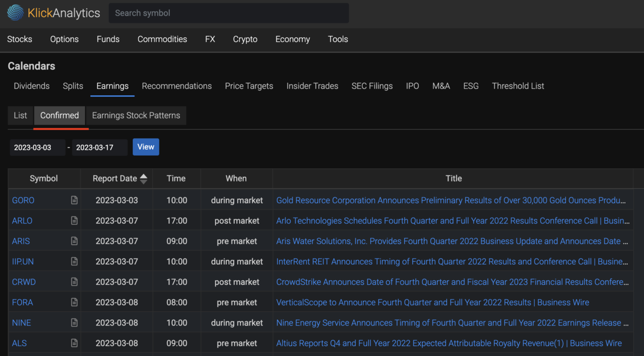Switch to ESG tab
The height and width of the screenshot is (356, 644).
click(471, 86)
